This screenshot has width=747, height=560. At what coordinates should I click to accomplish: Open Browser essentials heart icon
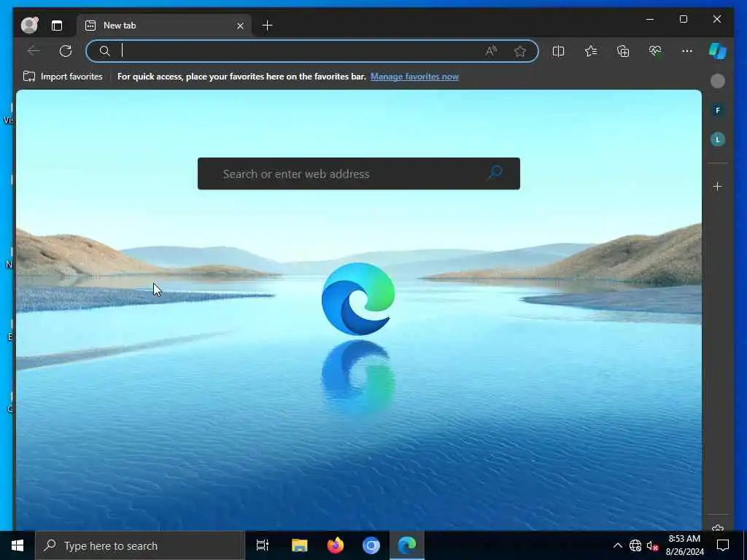click(655, 51)
